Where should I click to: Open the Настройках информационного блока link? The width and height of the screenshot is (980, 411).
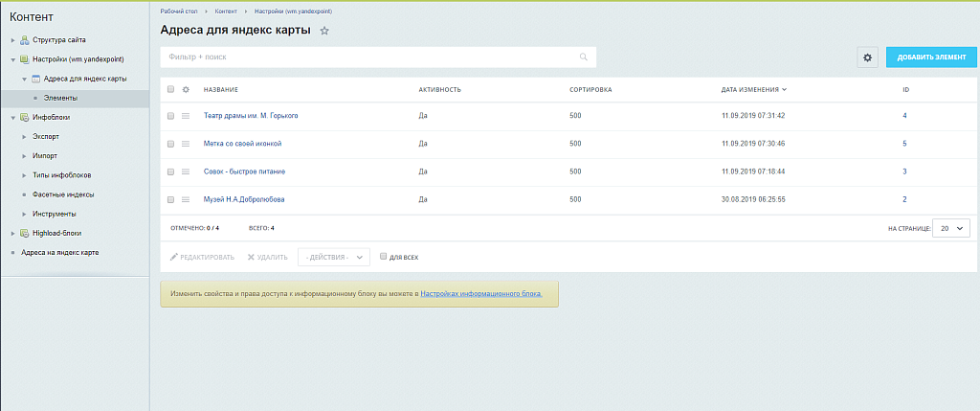click(481, 294)
